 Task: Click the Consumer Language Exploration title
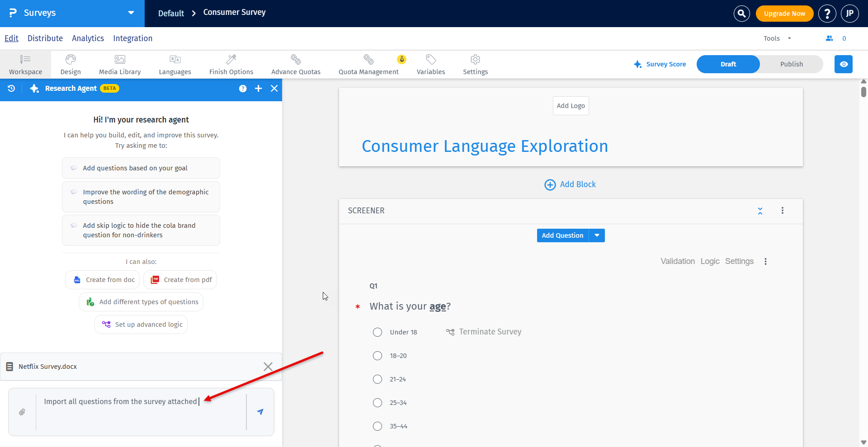[485, 146]
